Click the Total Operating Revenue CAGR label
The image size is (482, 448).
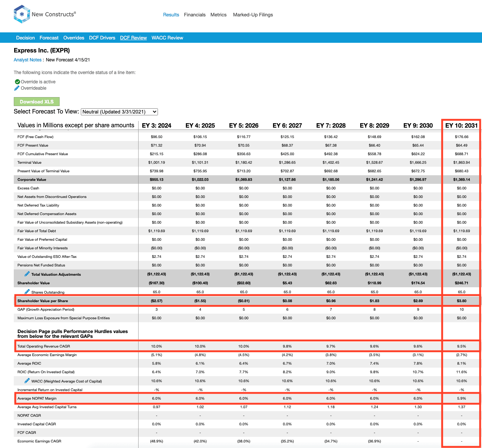[x=44, y=346]
